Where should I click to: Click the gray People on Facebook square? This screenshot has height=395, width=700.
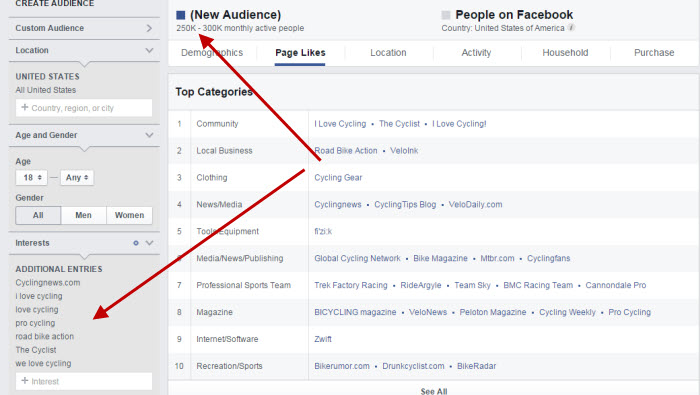[x=446, y=15]
